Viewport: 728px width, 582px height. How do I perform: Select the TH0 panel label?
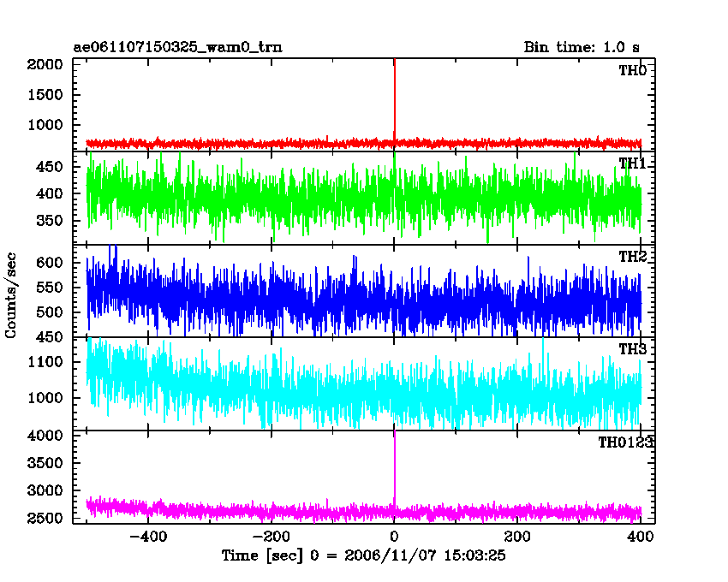click(632, 70)
